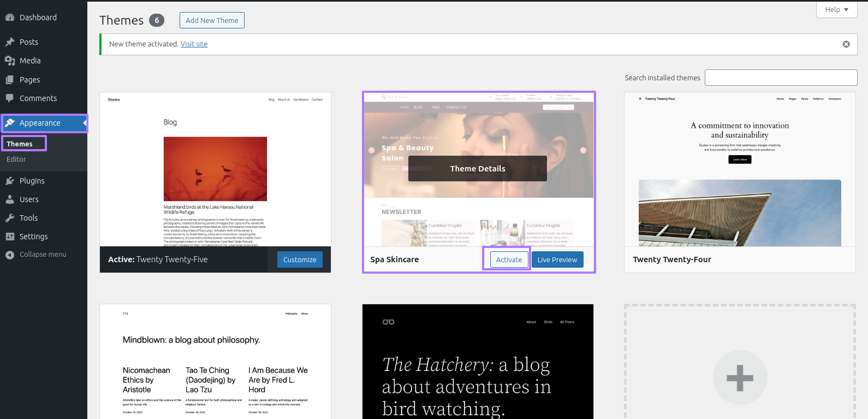Click the theme count badge 6
Viewport: 868px width, 419px height.
157,20
